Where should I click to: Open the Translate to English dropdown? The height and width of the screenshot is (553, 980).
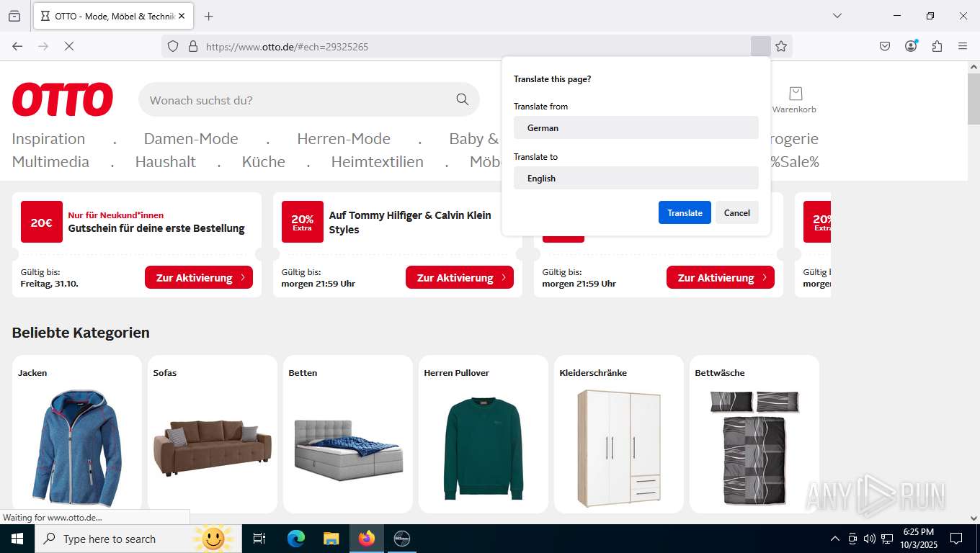636,178
